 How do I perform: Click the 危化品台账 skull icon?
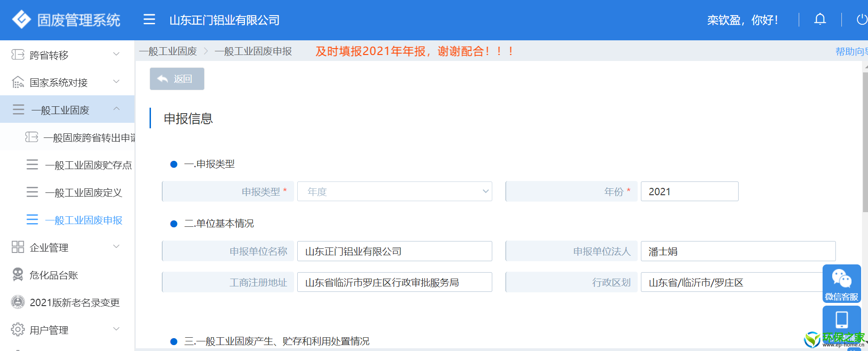click(18, 274)
